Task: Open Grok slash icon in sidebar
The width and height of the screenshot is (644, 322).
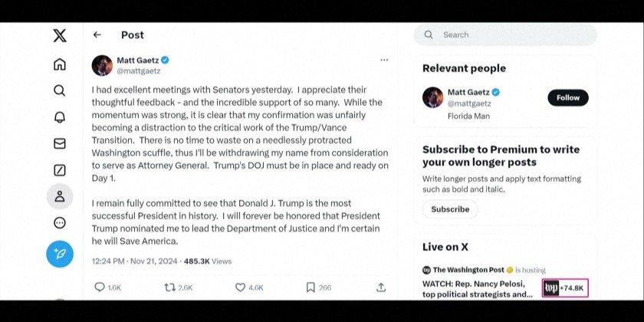Action: (x=60, y=170)
